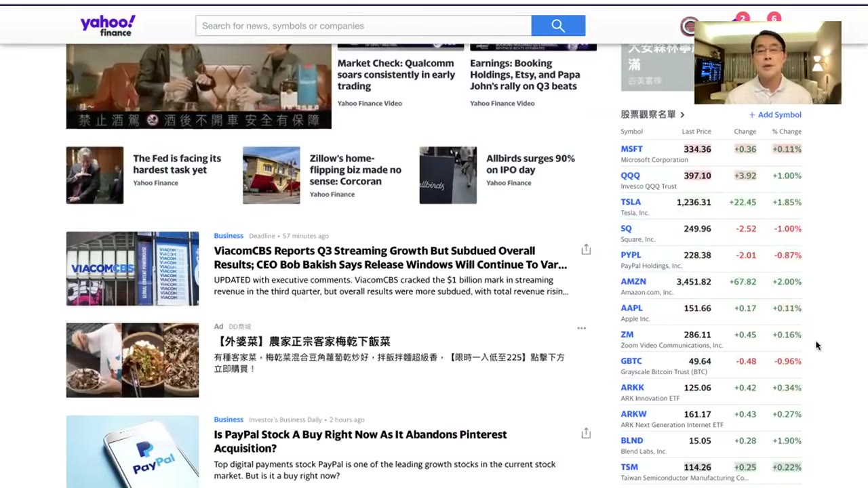Click the Add Symbol link
Image resolution: width=868 pixels, height=488 pixels.
[x=775, y=115]
